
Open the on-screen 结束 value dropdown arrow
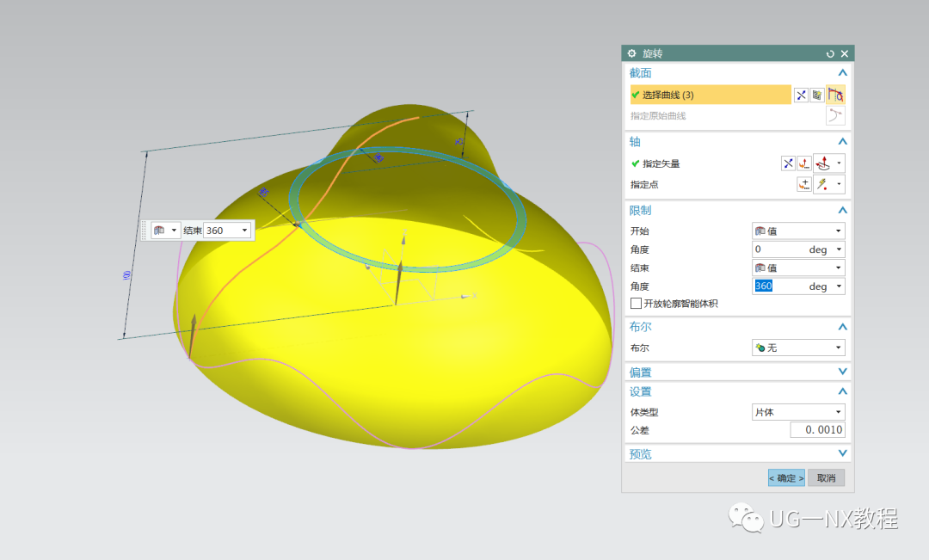pos(244,231)
